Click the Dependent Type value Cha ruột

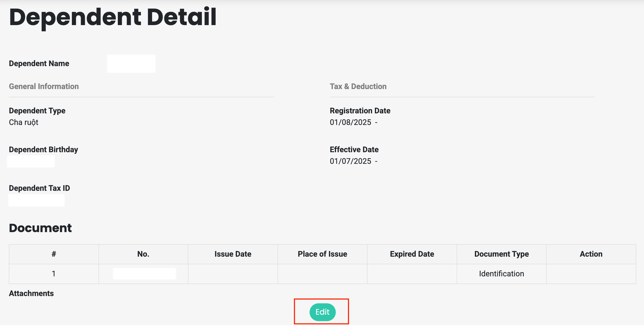(23, 122)
